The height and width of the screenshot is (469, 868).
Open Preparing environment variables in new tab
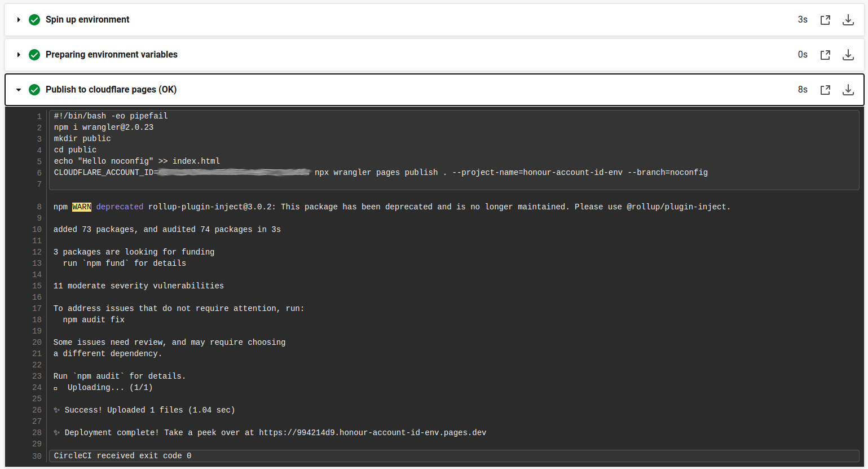tap(825, 54)
